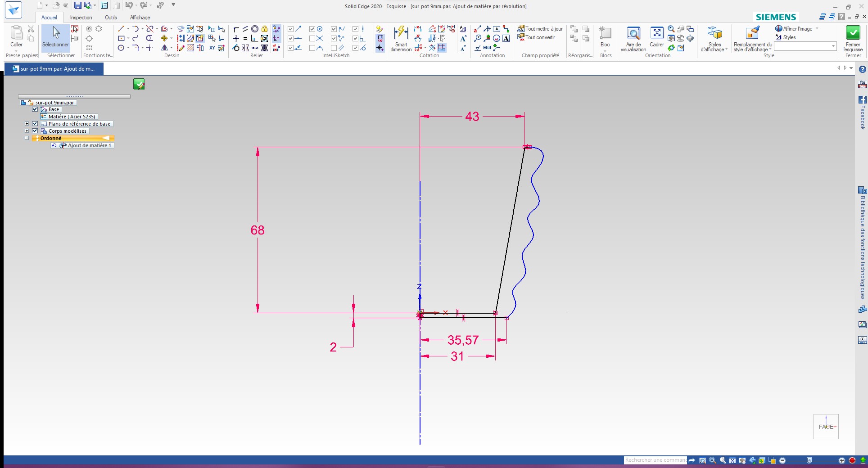Expand the Plans de référence de base node
Viewport: 868px width, 468px height.
[x=27, y=124]
